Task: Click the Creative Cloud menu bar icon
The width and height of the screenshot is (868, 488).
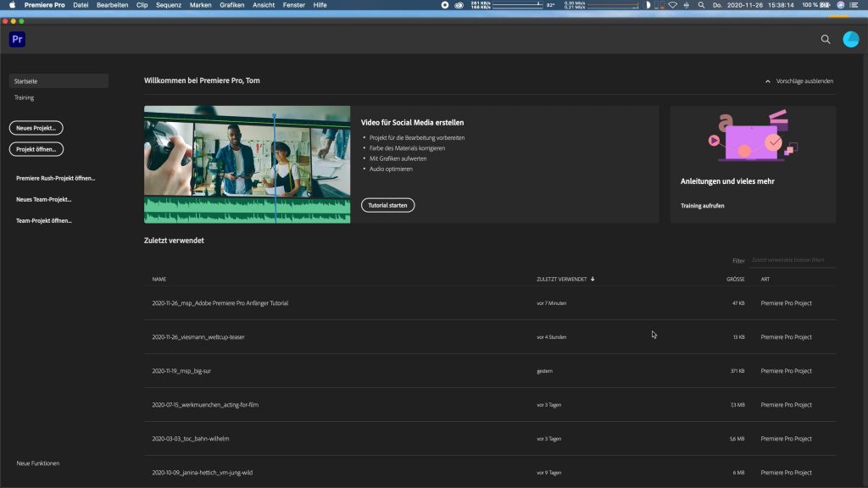Action: click(x=459, y=5)
